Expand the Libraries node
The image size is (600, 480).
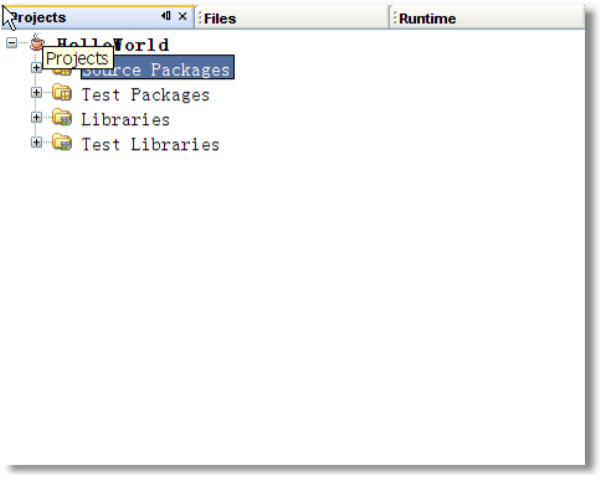[x=36, y=118]
